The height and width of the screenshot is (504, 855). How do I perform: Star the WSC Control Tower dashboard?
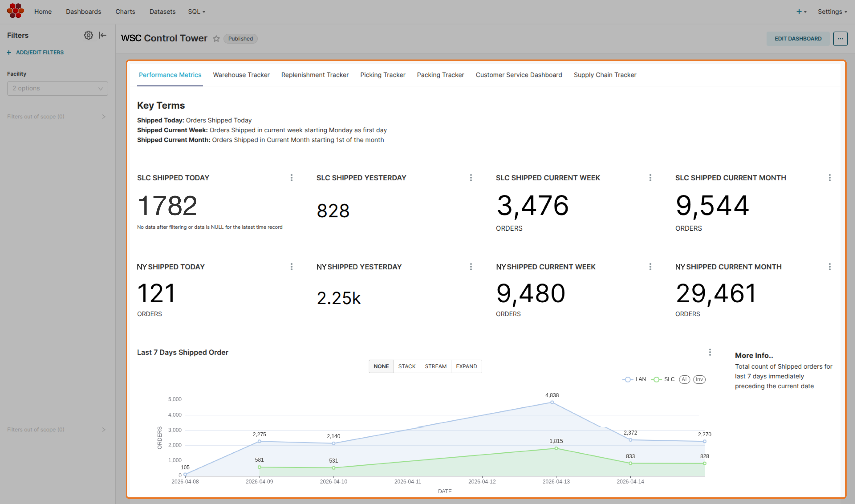coord(216,38)
